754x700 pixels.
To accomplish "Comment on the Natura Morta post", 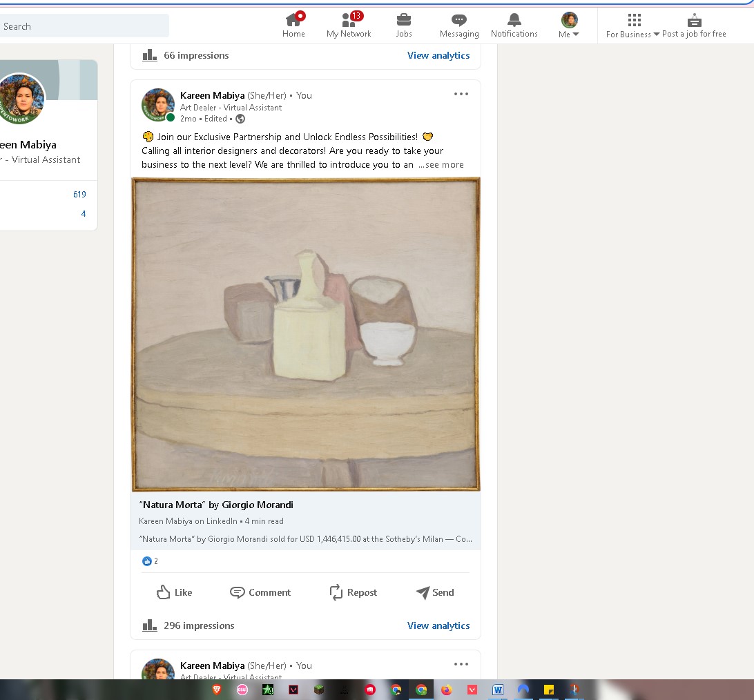I will click(260, 592).
